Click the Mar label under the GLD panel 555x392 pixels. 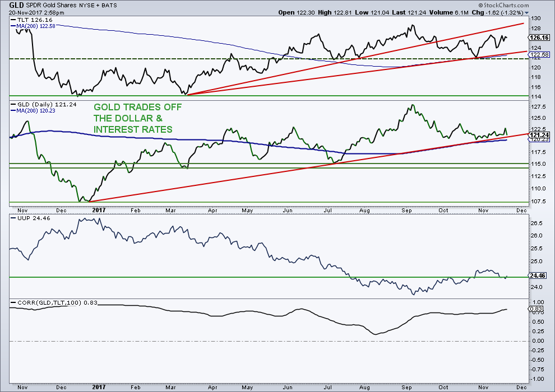coord(170,211)
